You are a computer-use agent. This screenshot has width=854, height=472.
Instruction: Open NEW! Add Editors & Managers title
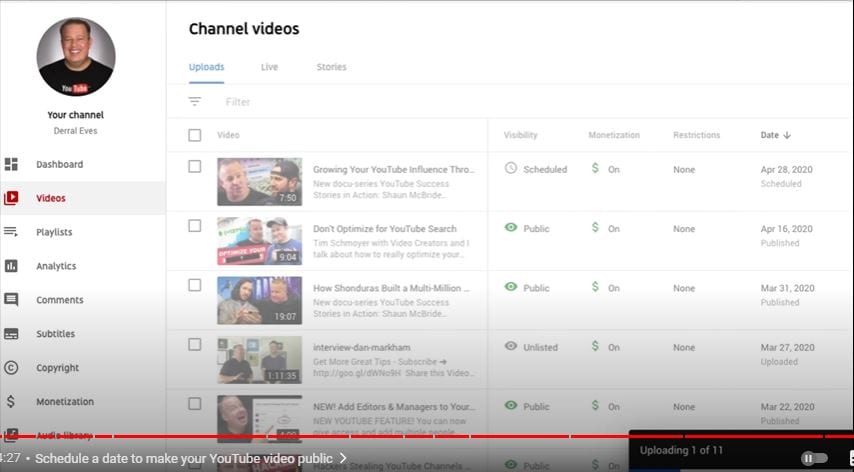tap(394, 407)
